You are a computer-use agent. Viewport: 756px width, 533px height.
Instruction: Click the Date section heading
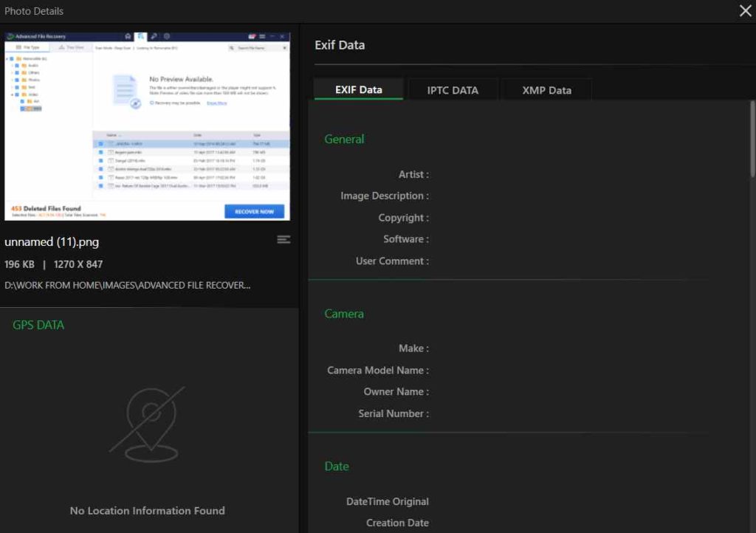click(x=337, y=467)
